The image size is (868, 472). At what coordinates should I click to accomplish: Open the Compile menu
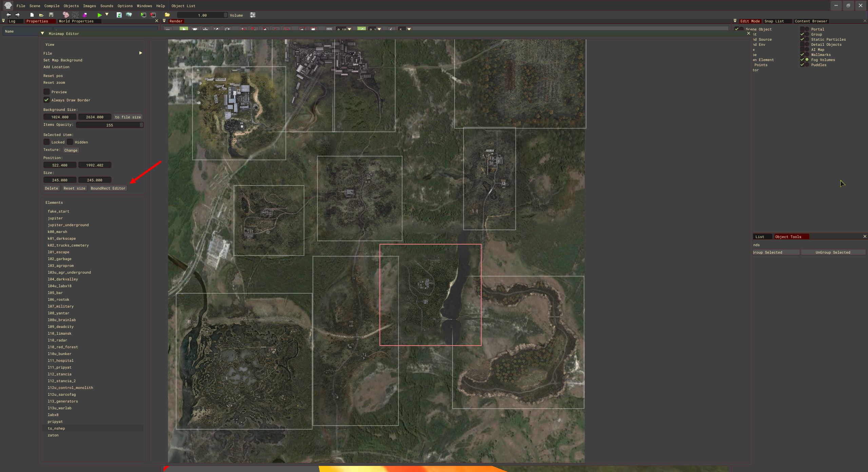pyautogui.click(x=52, y=6)
